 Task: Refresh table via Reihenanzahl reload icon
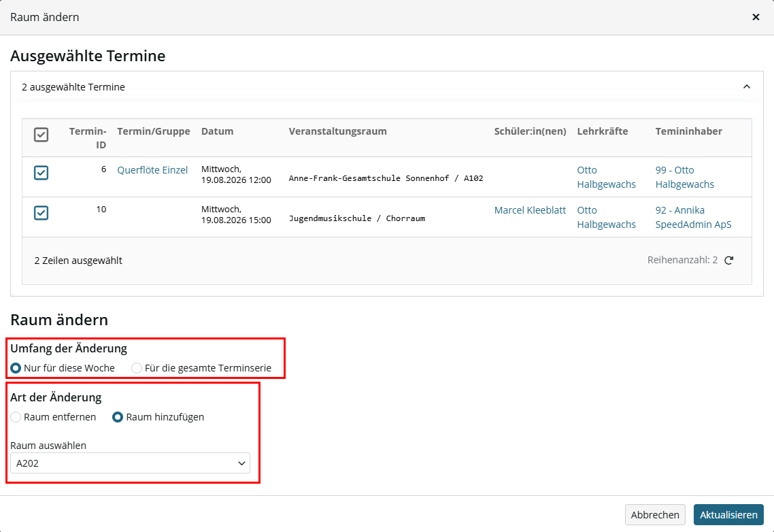(x=728, y=261)
